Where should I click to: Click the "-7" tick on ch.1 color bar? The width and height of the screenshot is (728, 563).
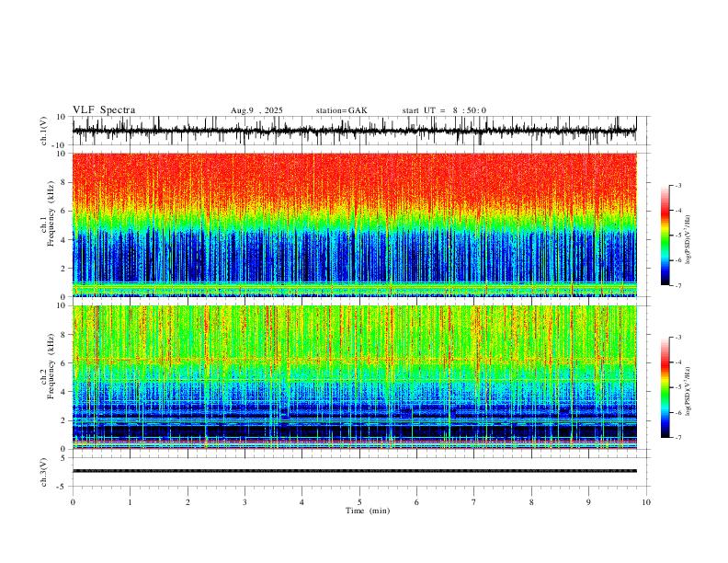(x=678, y=285)
